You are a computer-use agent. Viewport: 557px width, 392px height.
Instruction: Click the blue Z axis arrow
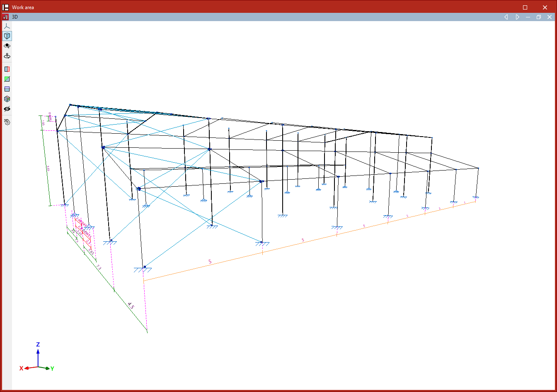click(x=38, y=358)
